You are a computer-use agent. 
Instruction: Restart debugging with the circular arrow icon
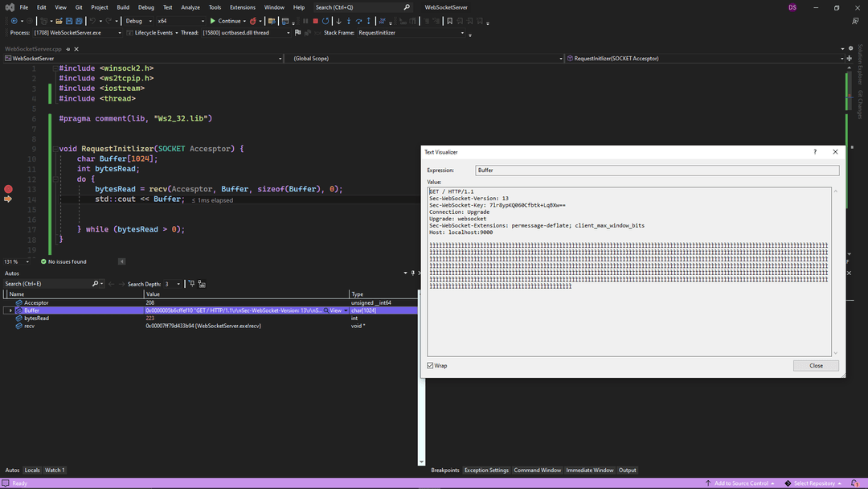(325, 21)
